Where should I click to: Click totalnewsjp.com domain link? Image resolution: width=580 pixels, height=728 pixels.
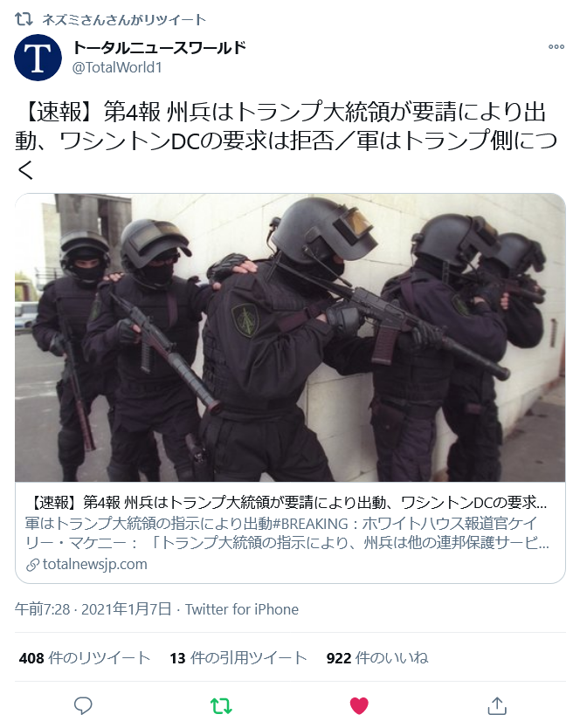click(95, 564)
